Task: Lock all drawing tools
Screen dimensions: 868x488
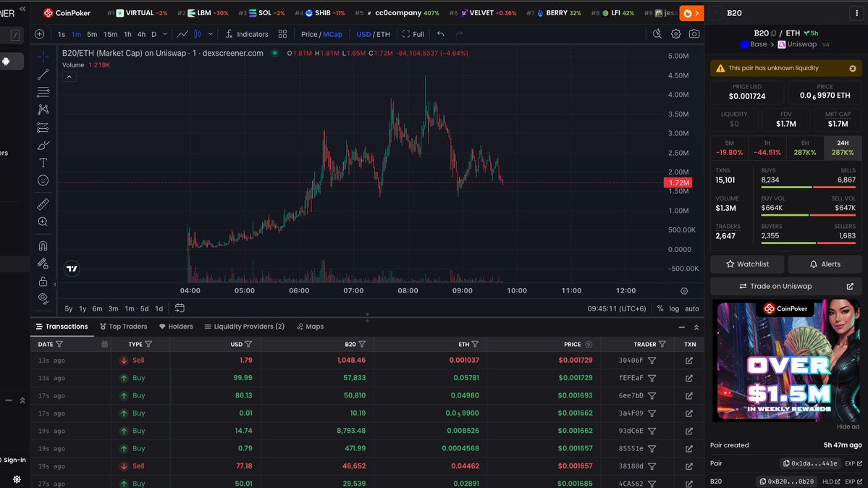Action: [43, 282]
